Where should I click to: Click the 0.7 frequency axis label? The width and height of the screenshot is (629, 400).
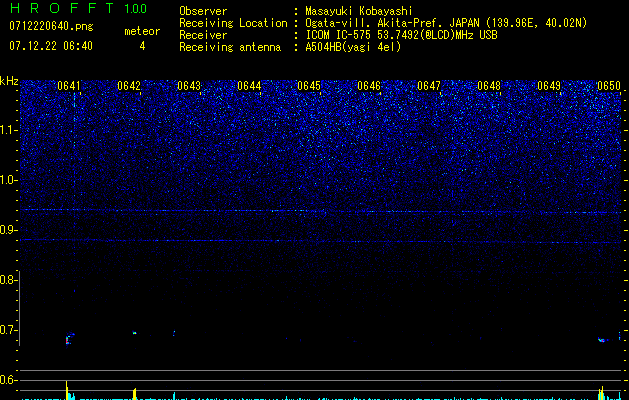[x=7, y=330]
